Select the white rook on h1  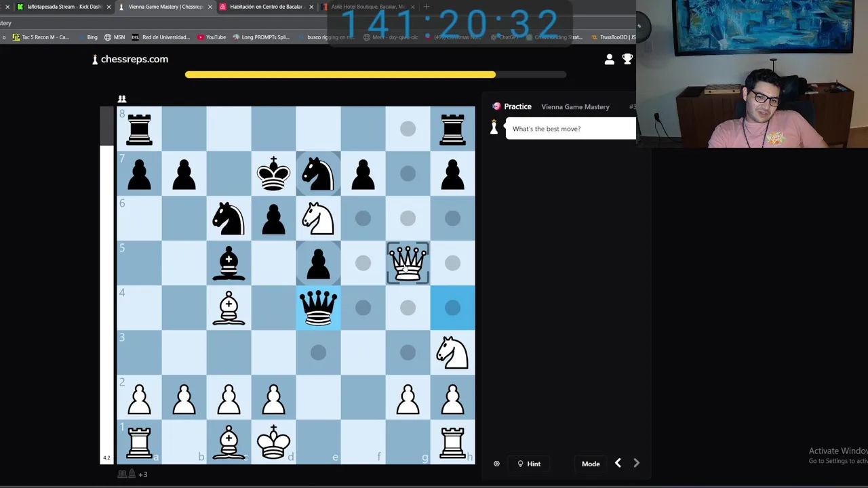click(452, 442)
